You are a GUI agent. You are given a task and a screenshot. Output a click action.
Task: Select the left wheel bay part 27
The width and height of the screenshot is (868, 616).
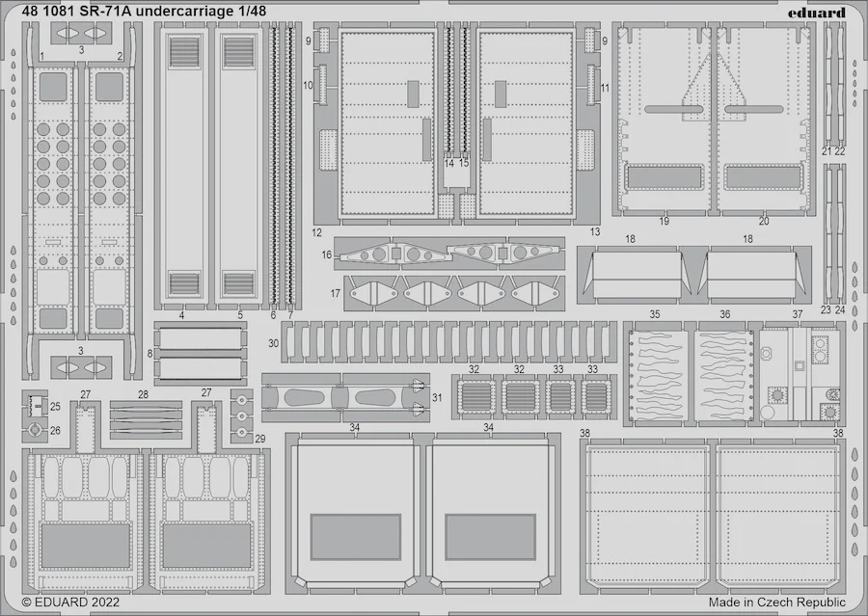tap(84, 498)
